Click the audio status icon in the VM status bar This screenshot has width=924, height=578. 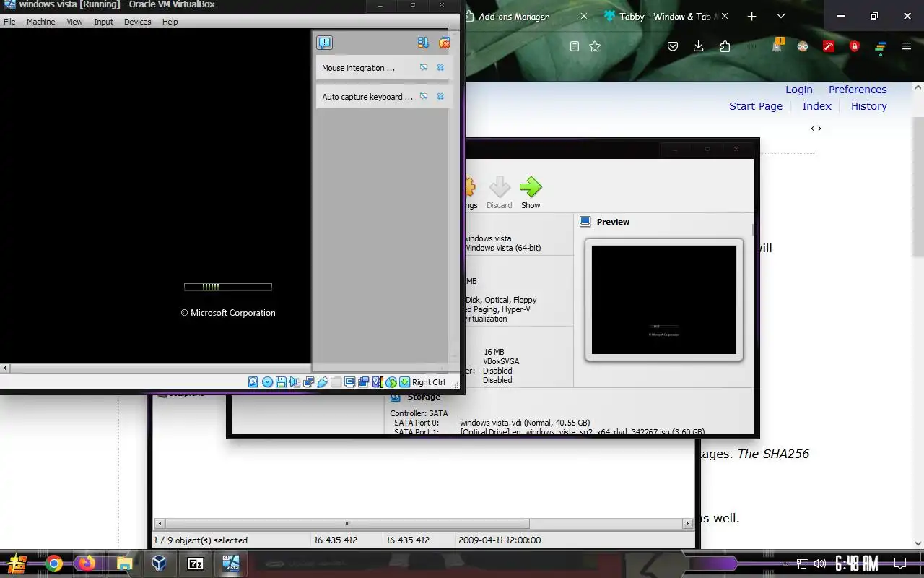coord(295,382)
